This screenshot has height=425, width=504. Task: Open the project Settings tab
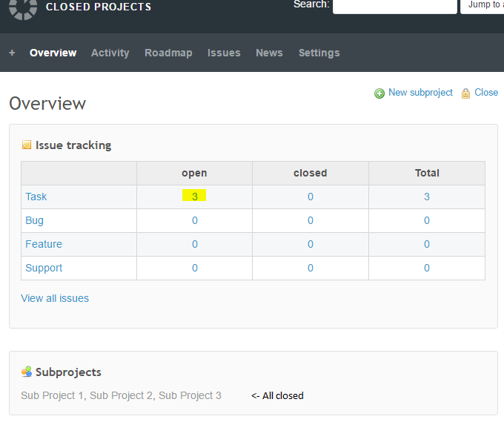319,53
